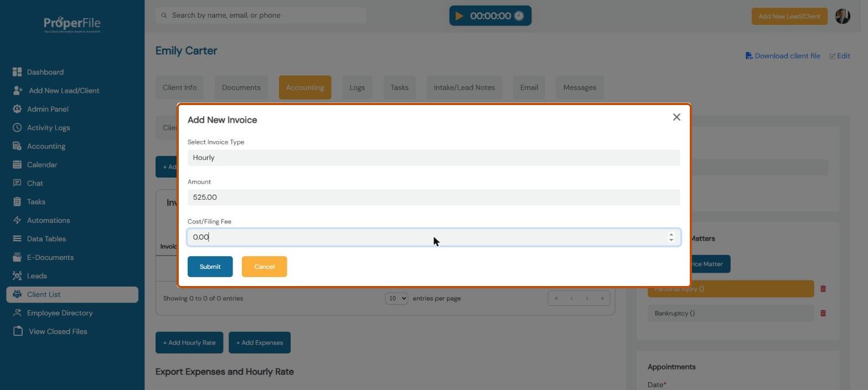Open the Accounting tab

305,87
